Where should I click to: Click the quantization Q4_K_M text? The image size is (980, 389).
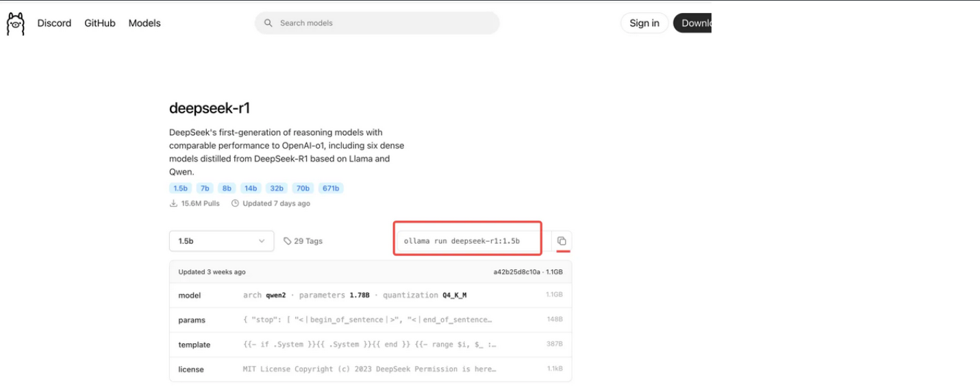pos(425,295)
